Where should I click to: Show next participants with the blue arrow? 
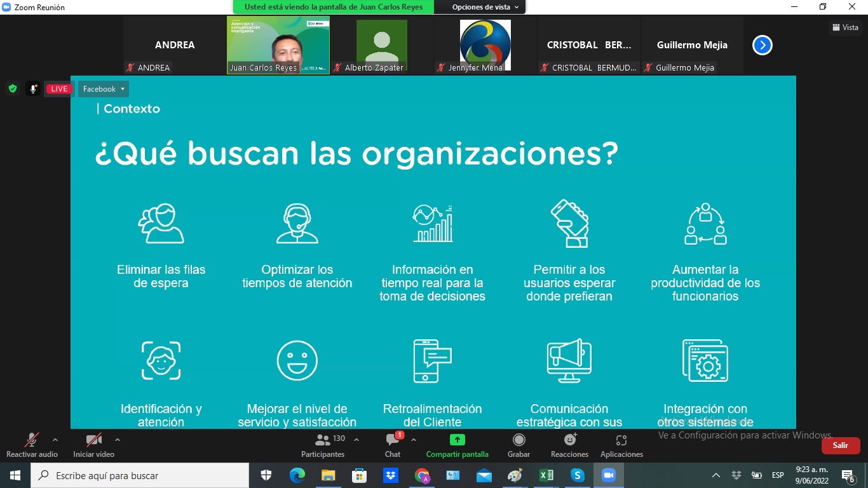click(763, 45)
